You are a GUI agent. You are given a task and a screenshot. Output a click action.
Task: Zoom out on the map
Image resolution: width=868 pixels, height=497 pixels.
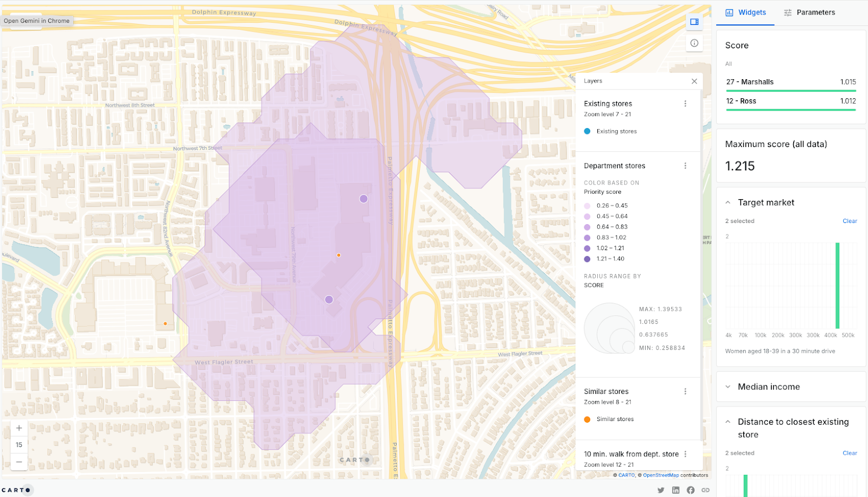click(19, 462)
